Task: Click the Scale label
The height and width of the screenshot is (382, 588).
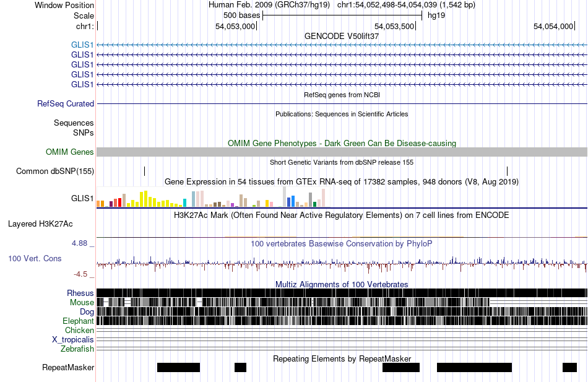Action: (84, 15)
